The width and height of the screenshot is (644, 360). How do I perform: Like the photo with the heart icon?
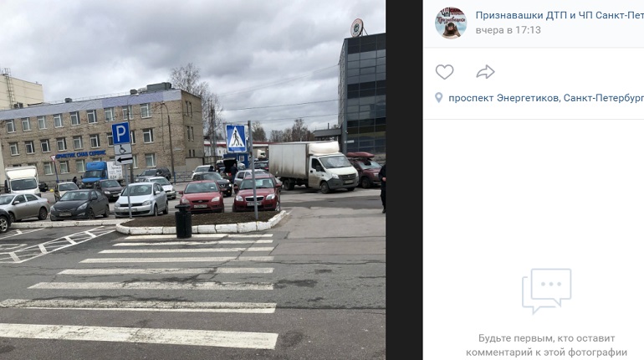pos(444,72)
